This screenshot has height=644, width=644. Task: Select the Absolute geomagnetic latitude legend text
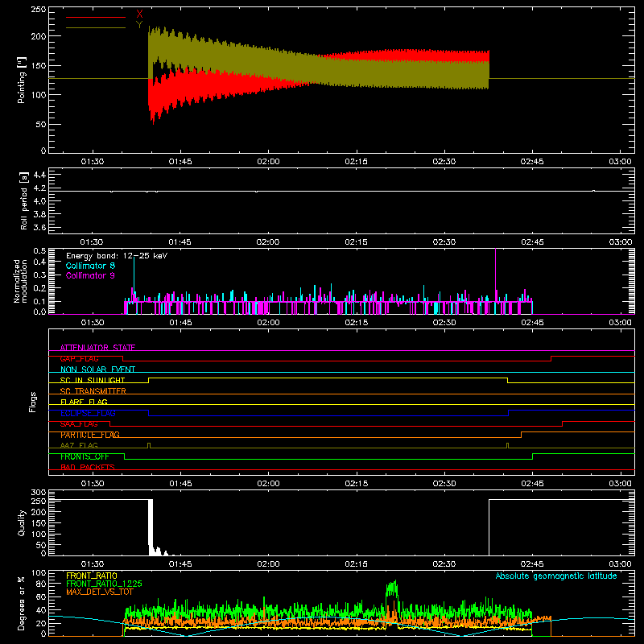[556, 576]
